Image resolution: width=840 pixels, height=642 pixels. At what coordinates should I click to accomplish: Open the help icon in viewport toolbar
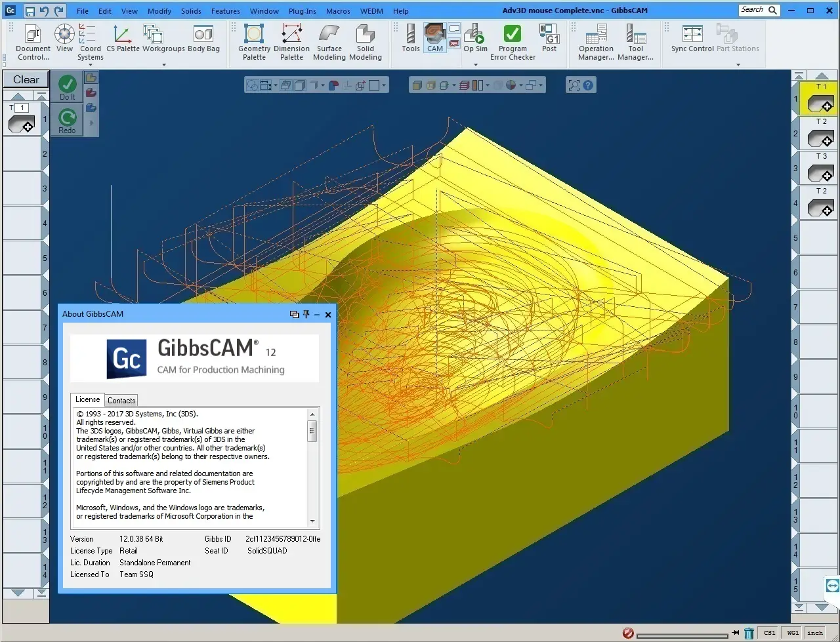pos(588,85)
